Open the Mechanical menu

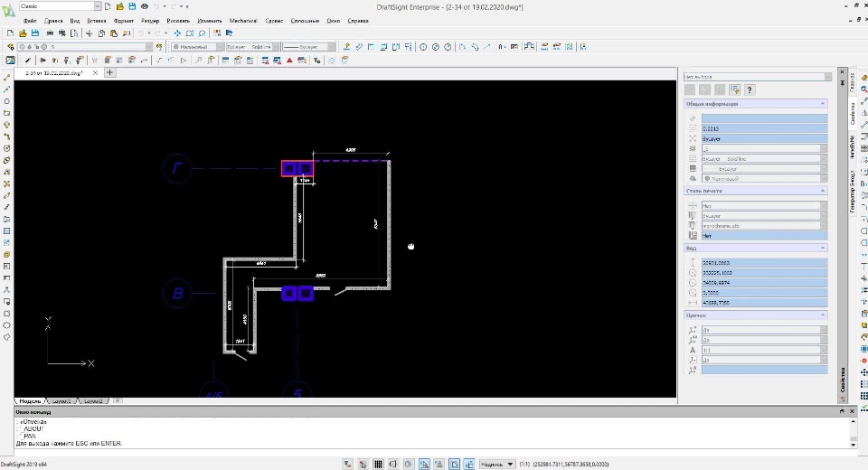click(242, 20)
